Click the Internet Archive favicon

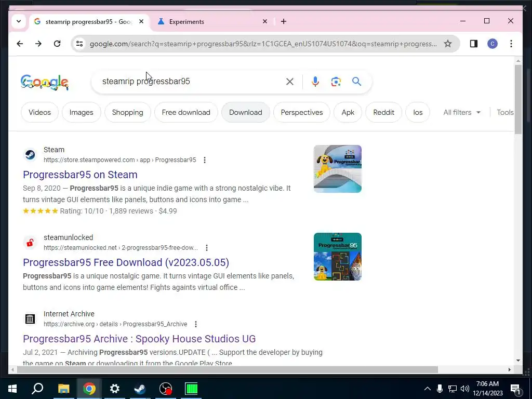pyautogui.click(x=30, y=319)
